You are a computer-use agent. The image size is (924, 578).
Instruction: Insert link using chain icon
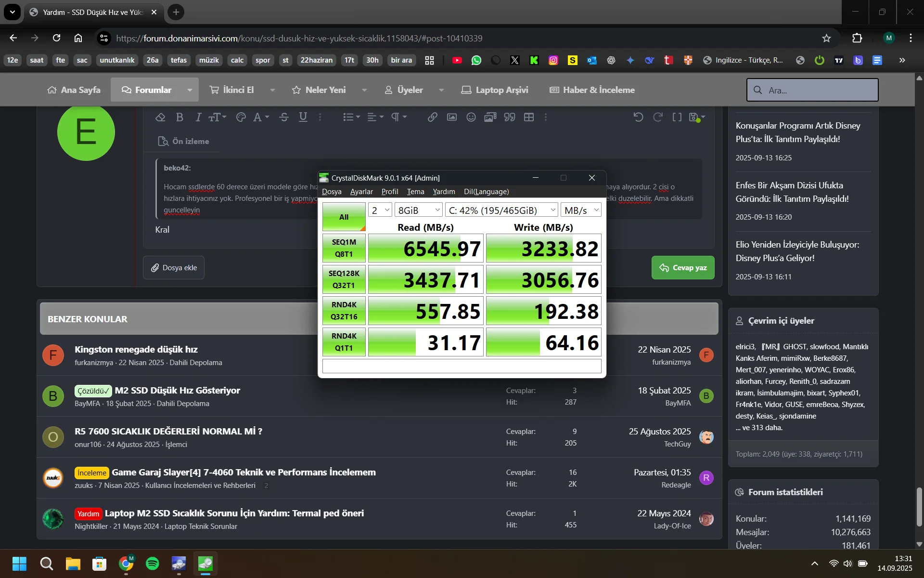(432, 117)
